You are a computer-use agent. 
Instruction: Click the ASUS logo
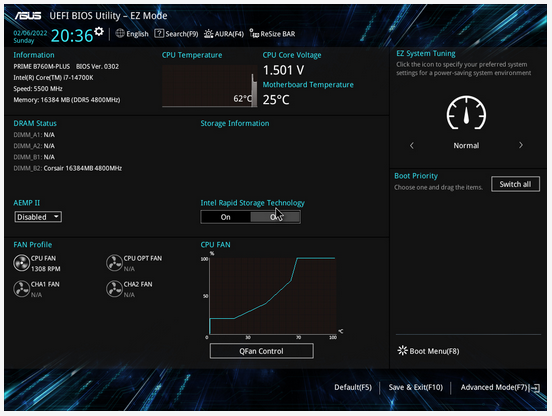[x=28, y=16]
